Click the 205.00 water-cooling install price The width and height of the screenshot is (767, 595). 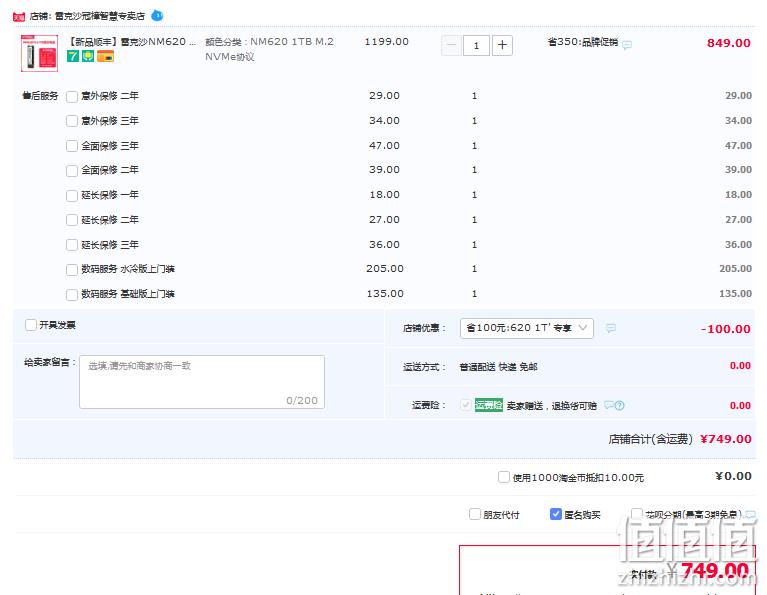tap(385, 269)
